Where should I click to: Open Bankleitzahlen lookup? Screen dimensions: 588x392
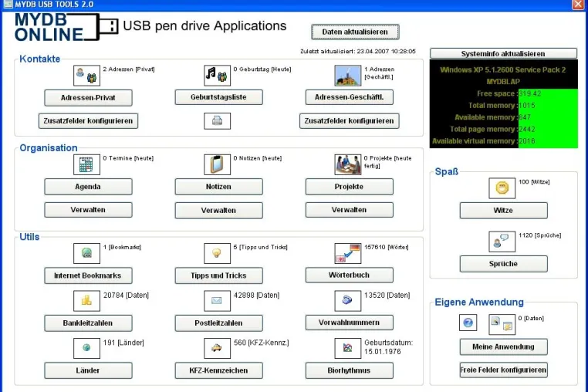pyautogui.click(x=88, y=323)
